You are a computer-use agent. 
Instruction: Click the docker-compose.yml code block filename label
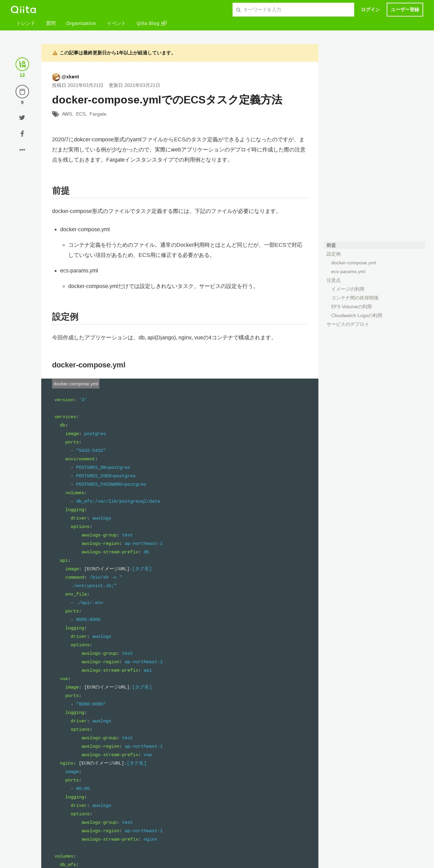click(76, 384)
